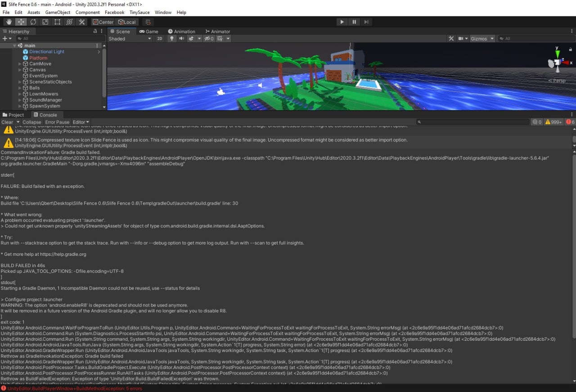
Task: Toggle warnings filter showing 999+
Action: click(x=553, y=122)
